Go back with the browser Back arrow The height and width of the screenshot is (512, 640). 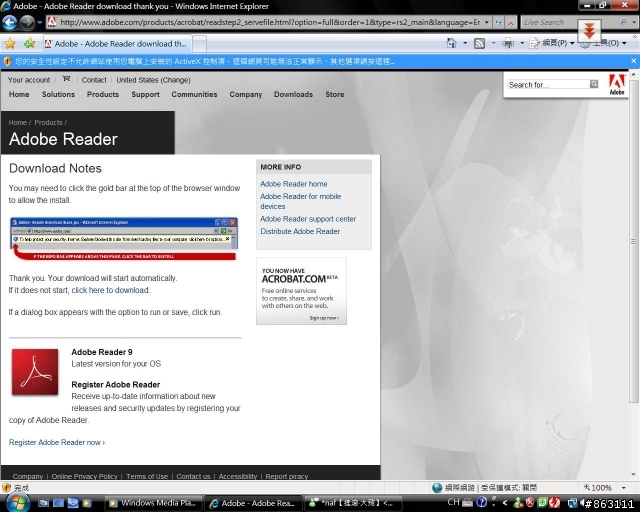coord(9,22)
